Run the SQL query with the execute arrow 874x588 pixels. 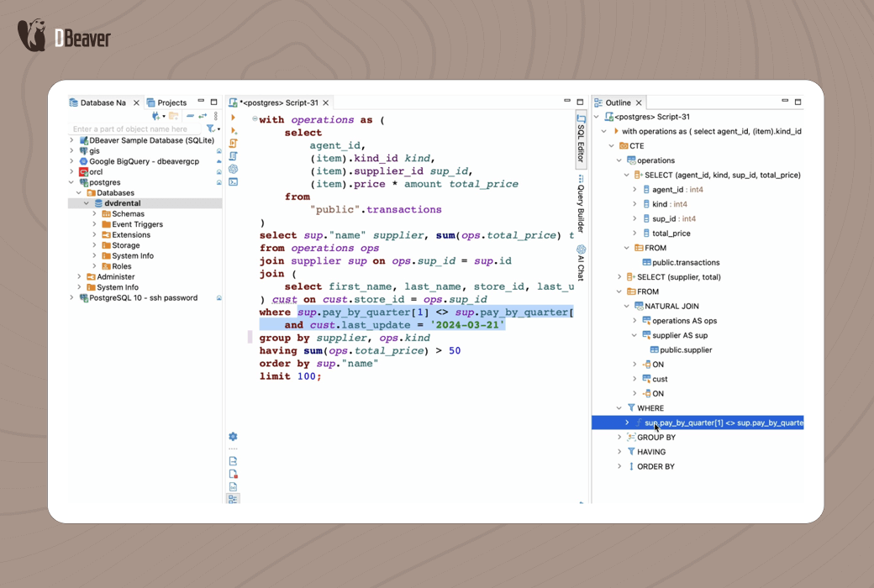point(234,118)
